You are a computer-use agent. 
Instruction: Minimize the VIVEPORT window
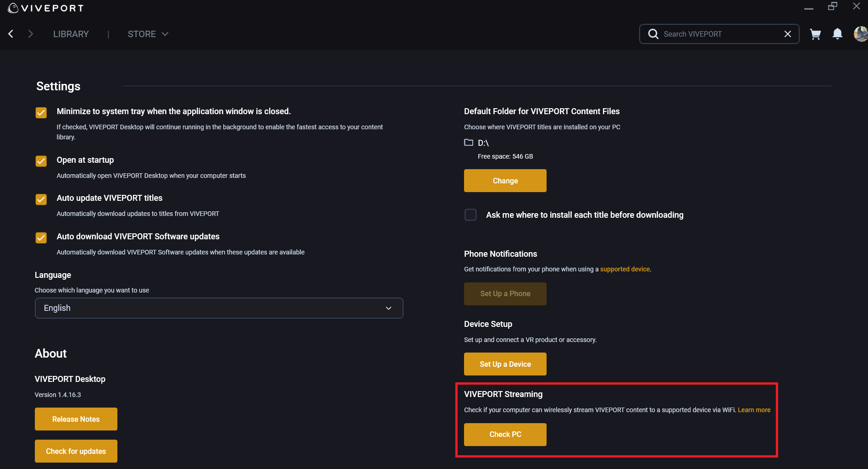point(809,8)
